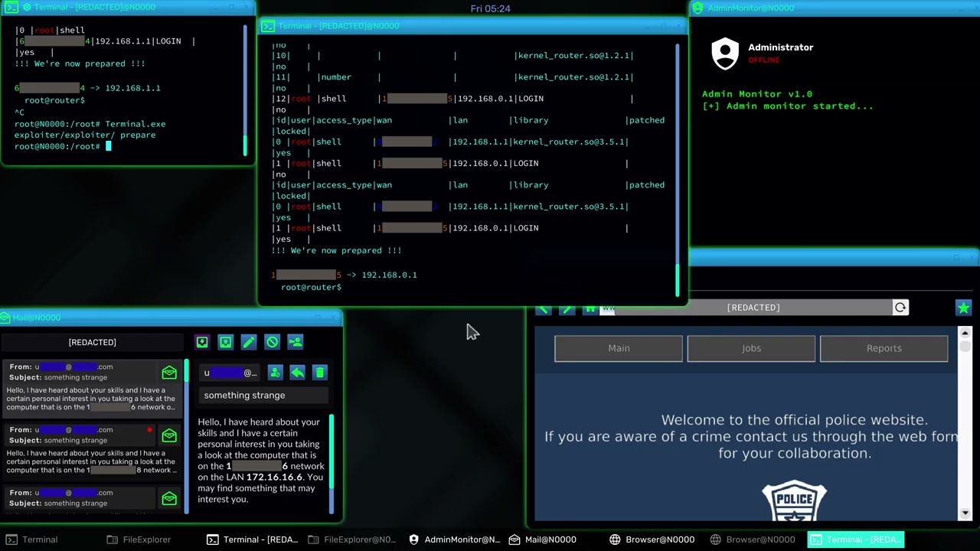Open the Sent mail folder icon
The width and height of the screenshot is (980, 551).
click(x=225, y=342)
